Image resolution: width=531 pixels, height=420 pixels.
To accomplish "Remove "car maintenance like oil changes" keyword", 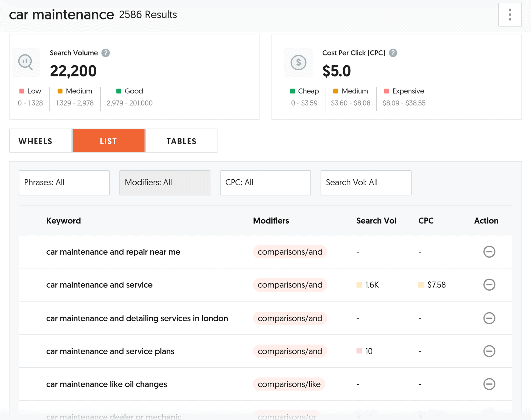I will 489,384.
